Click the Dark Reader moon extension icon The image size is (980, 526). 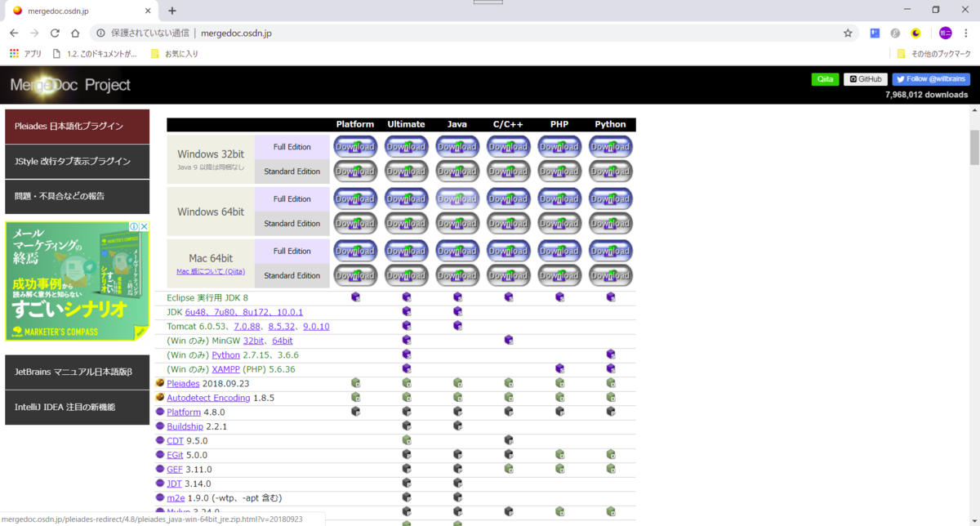coord(915,33)
